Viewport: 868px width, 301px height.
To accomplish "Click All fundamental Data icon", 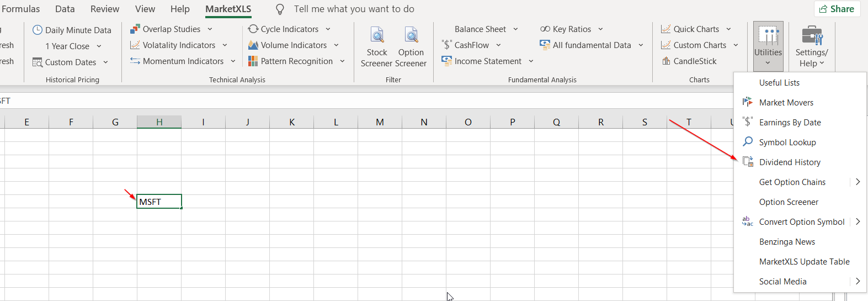I will (545, 45).
